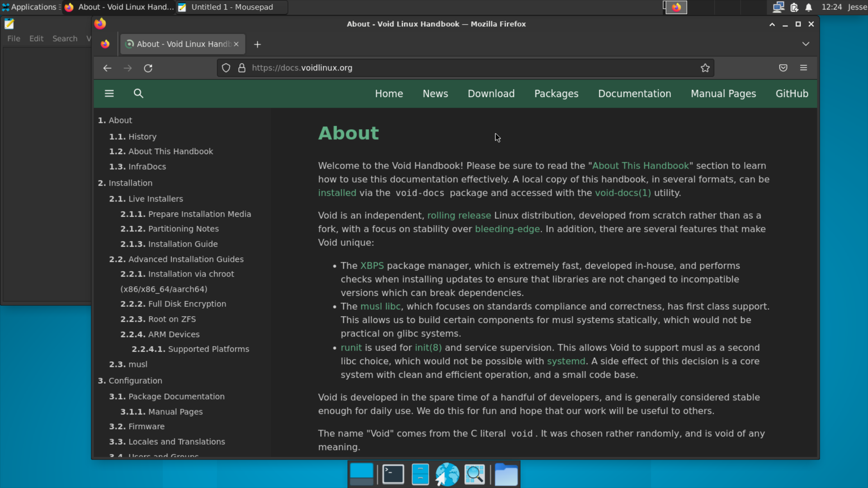Open the Search menu in Mousepad
This screenshot has height=488, width=868.
pos(65,39)
